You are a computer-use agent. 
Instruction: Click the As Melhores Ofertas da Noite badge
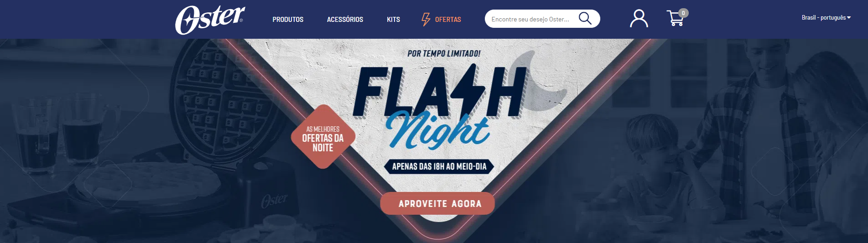pyautogui.click(x=323, y=137)
